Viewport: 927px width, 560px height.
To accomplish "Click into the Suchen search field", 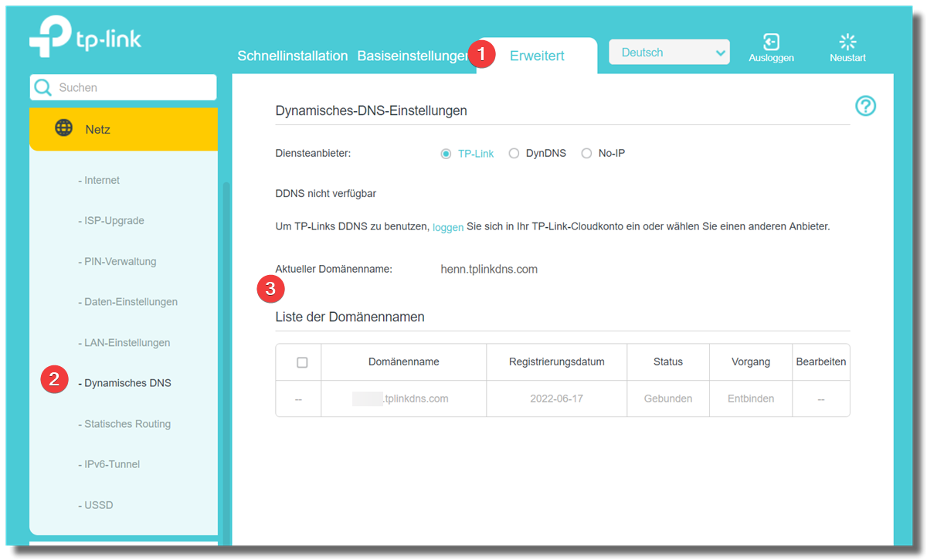I will tap(131, 87).
